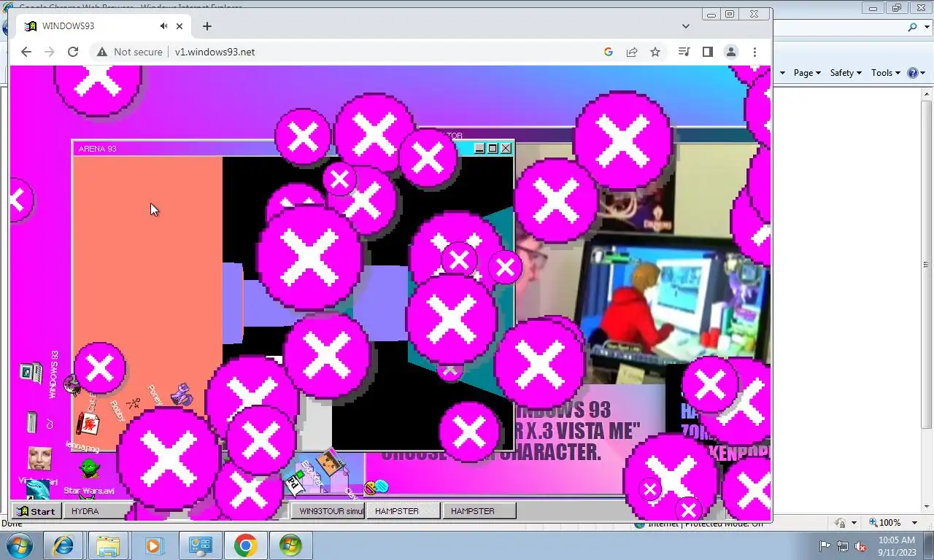Open the Google icon in the address bar
This screenshot has height=560, width=934.
(609, 52)
